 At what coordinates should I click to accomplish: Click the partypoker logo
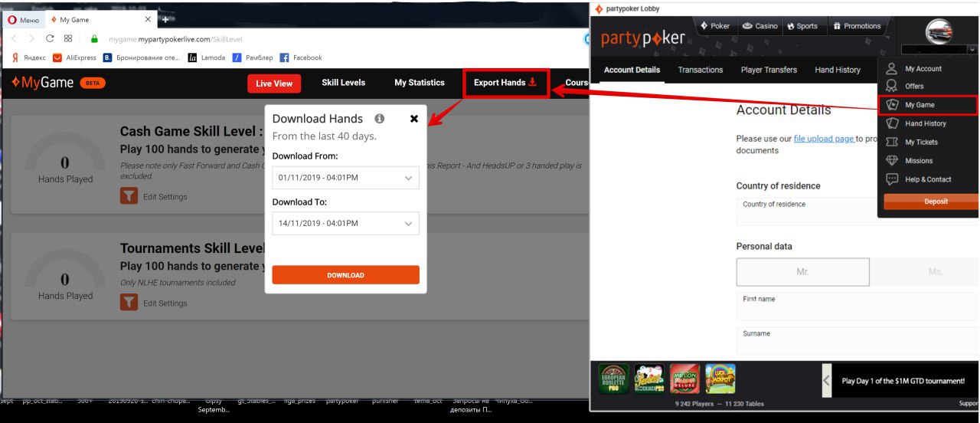(x=643, y=38)
